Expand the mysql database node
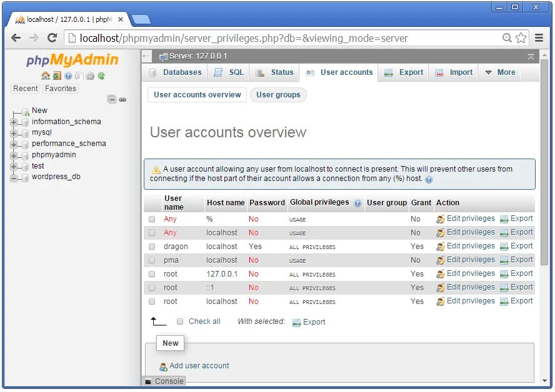Screen dimensions: 555x392 (14, 134)
